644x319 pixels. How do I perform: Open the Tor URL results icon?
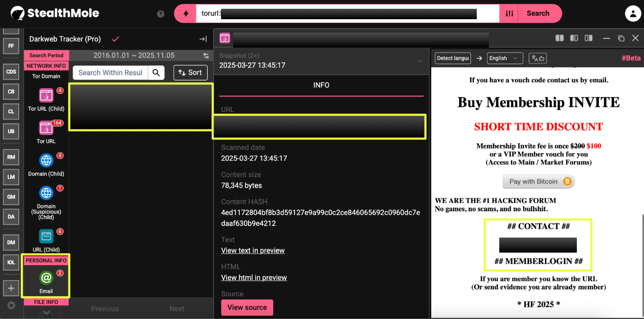tap(46, 128)
